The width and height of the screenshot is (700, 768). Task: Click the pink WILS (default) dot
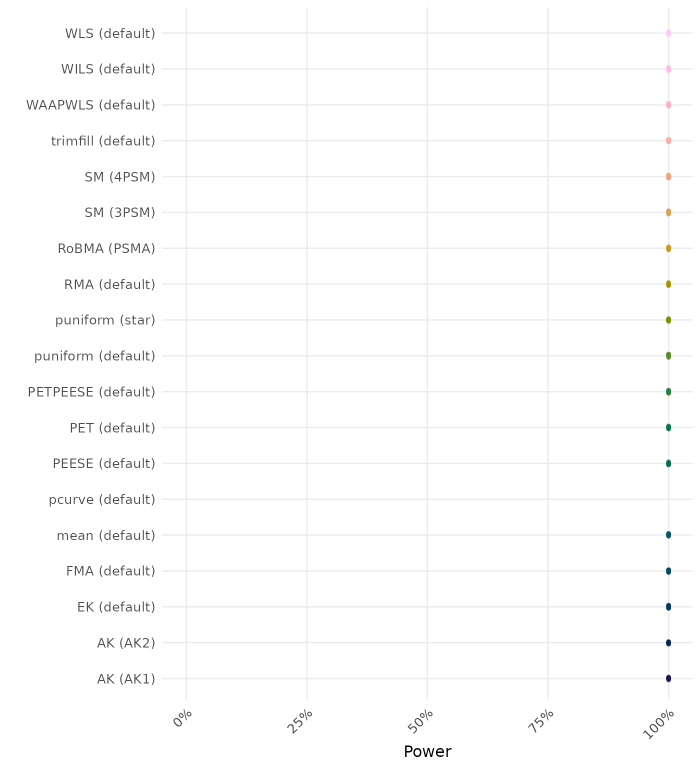coord(668,69)
